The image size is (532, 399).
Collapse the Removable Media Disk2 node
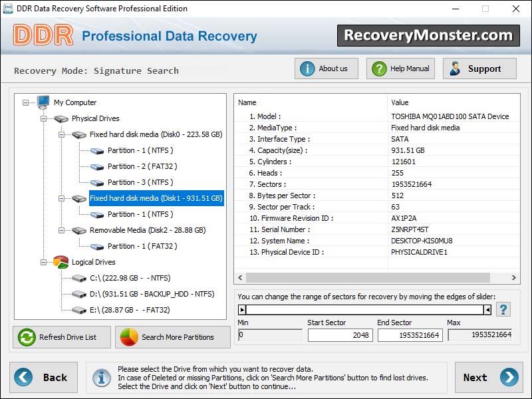coord(61,230)
